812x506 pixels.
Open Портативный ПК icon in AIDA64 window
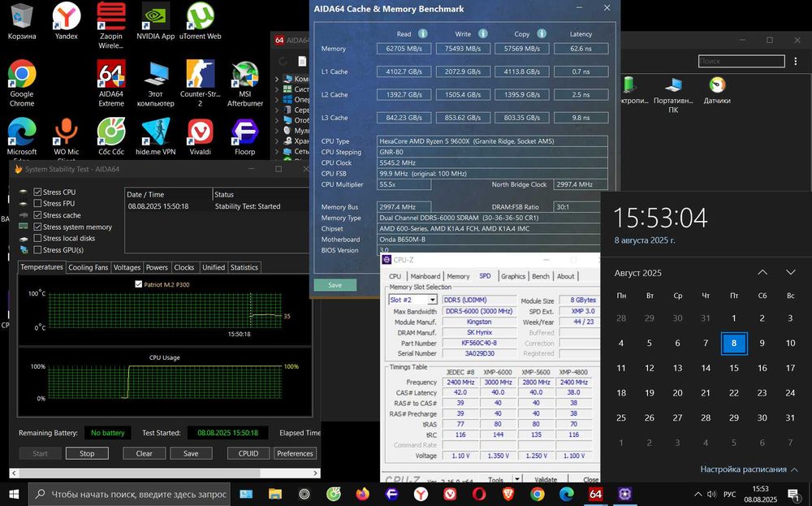[x=673, y=95]
